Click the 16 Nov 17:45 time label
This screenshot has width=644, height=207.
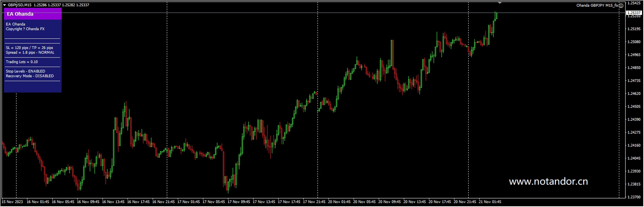pyautogui.click(x=138, y=202)
